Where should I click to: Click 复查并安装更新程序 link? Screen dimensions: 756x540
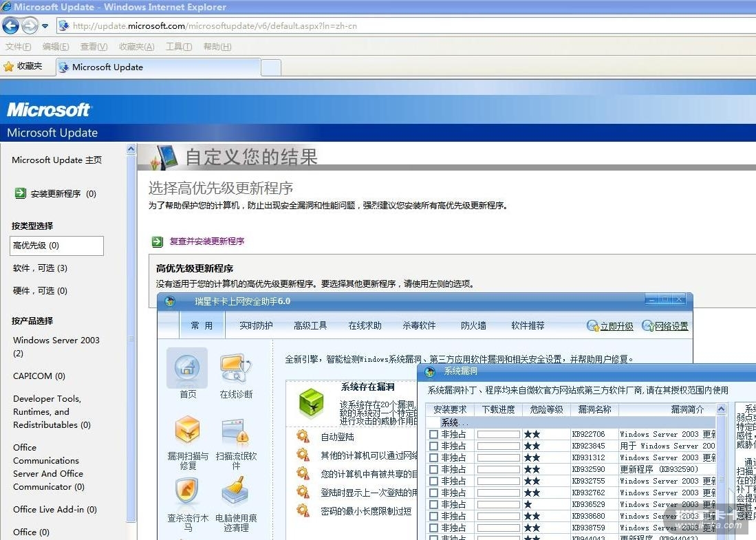click(207, 241)
